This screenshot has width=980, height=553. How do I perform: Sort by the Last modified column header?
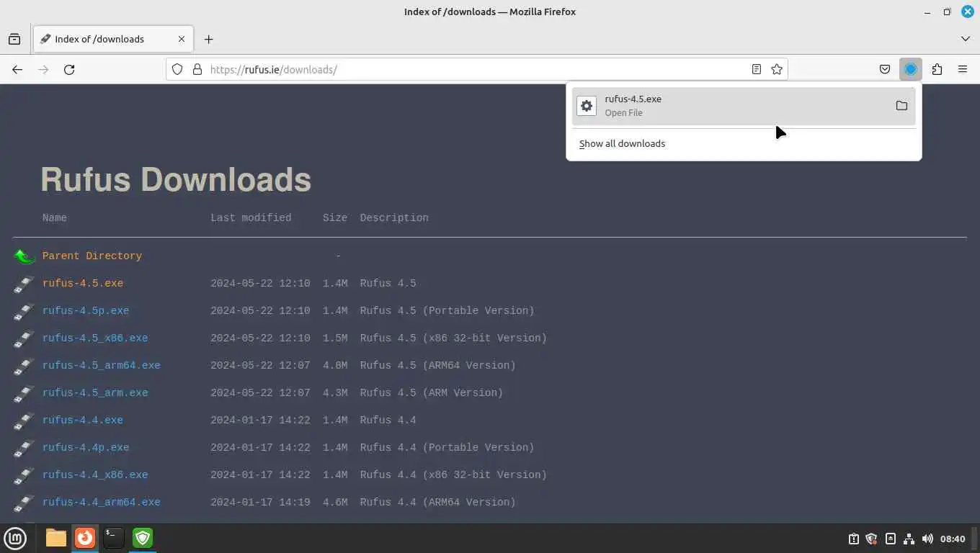251,217
